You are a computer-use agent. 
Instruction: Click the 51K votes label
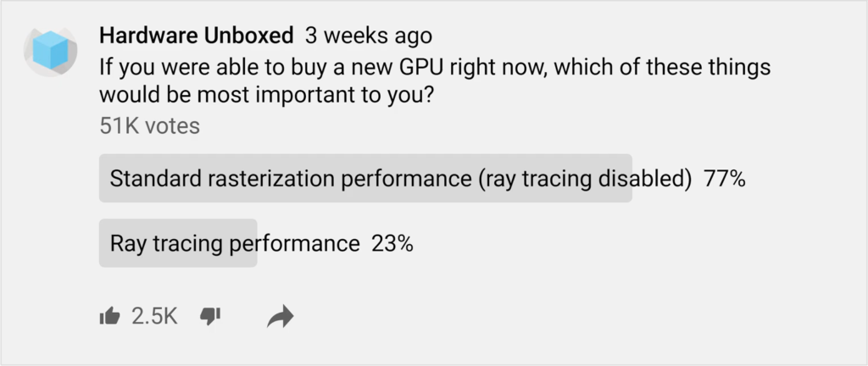[149, 126]
